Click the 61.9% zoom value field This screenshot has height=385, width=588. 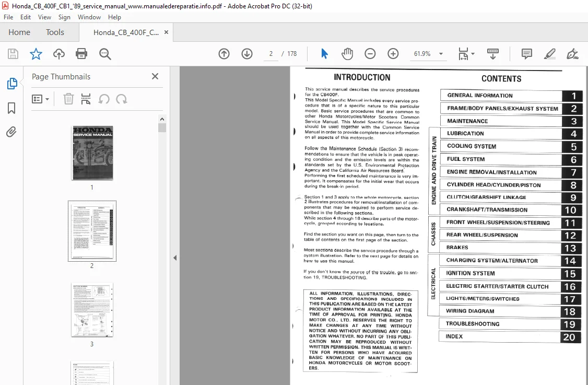click(x=422, y=54)
